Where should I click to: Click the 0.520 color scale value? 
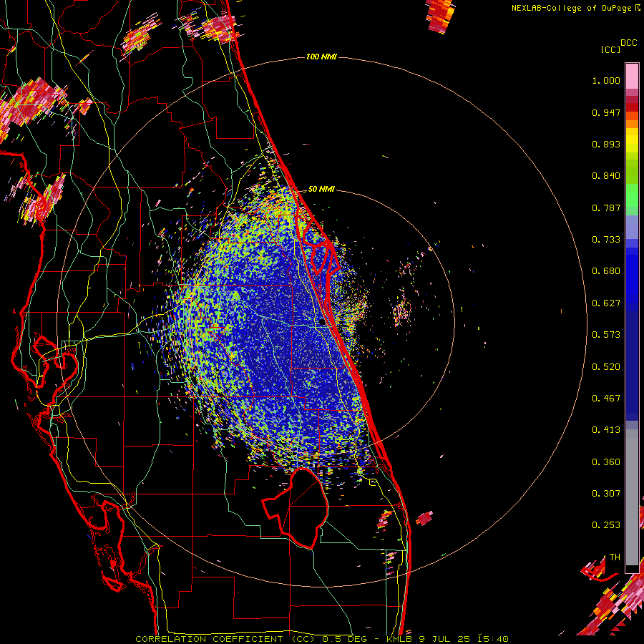(x=606, y=367)
